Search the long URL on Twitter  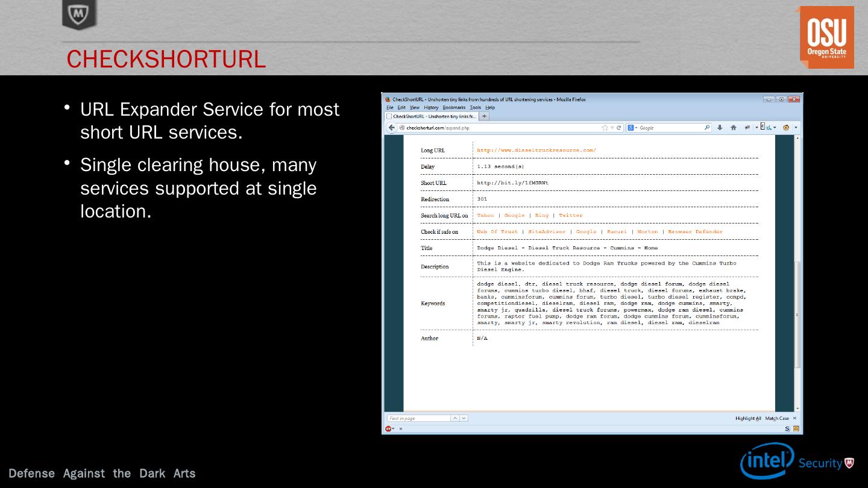click(571, 215)
